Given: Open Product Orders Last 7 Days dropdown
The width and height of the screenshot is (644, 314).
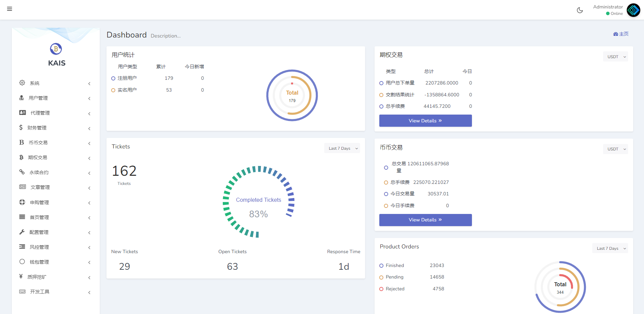Looking at the screenshot, I should [x=610, y=248].
